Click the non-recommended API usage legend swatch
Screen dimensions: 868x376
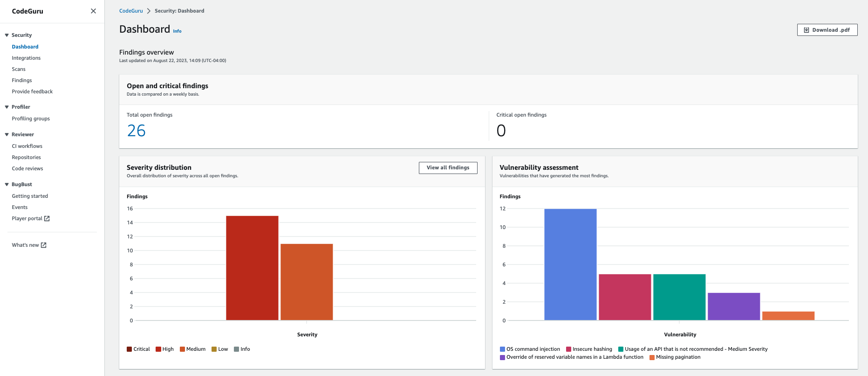621,349
